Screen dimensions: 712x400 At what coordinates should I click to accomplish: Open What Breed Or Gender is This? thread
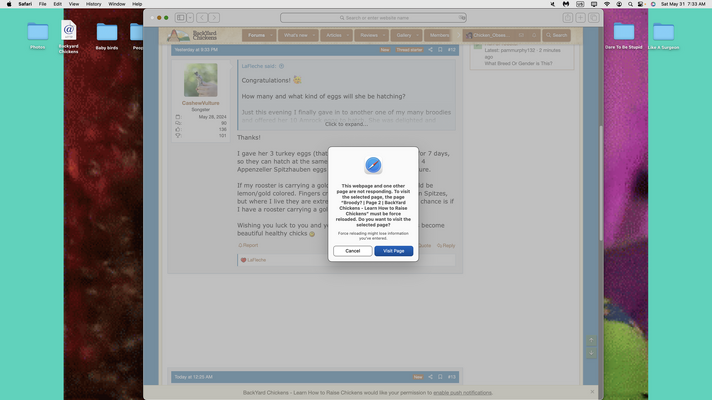pyautogui.click(x=518, y=64)
